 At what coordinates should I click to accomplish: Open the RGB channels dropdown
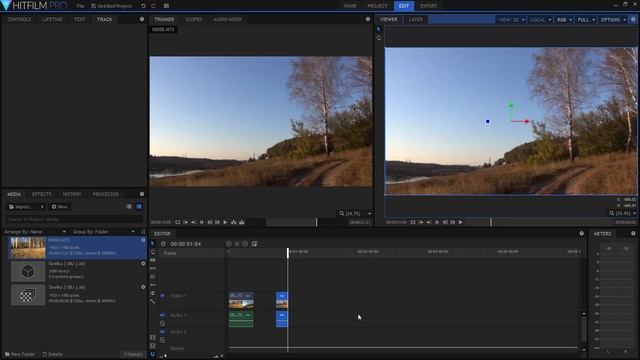click(564, 20)
